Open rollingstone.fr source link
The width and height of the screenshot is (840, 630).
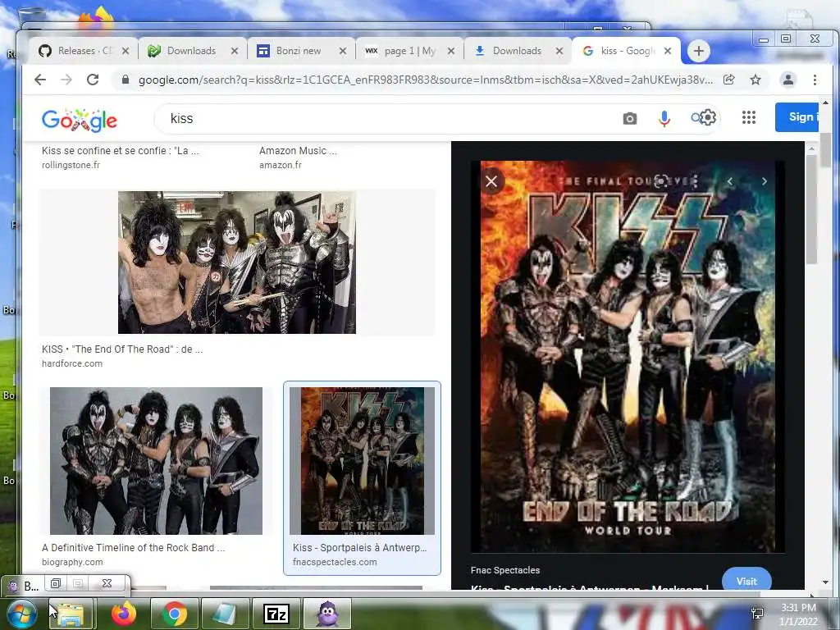(71, 165)
